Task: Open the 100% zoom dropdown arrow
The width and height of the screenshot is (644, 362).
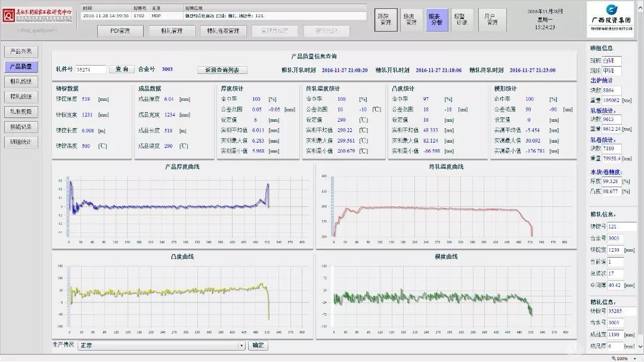Action: point(635,358)
